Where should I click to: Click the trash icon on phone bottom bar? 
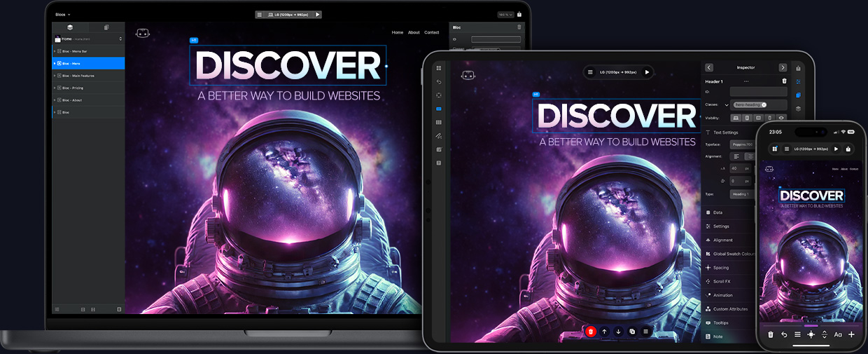click(x=771, y=335)
